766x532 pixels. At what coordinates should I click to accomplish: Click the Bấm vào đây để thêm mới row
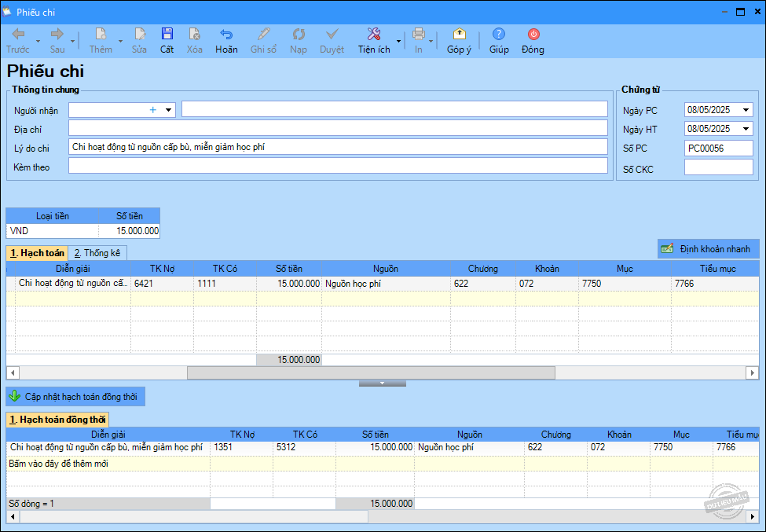383,464
